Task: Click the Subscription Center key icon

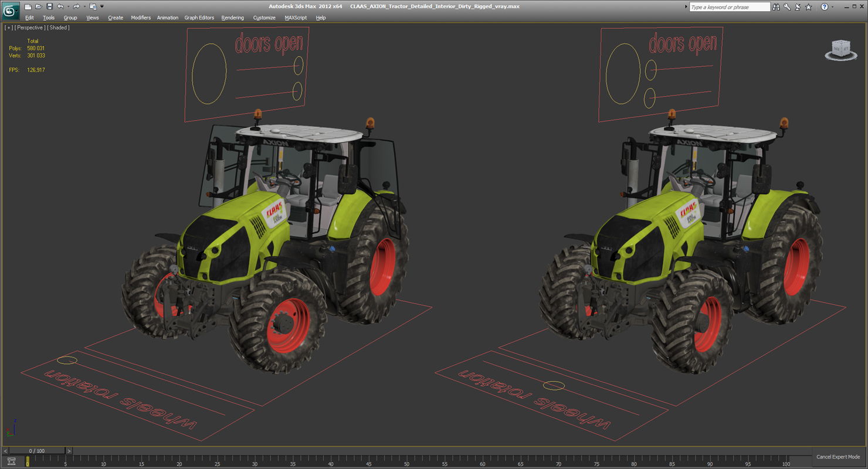Action: 787,7
